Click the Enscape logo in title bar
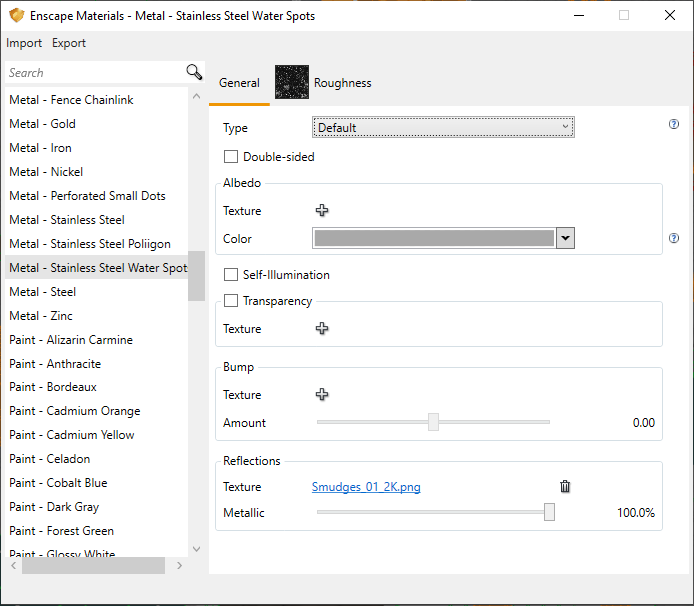 [17, 15]
